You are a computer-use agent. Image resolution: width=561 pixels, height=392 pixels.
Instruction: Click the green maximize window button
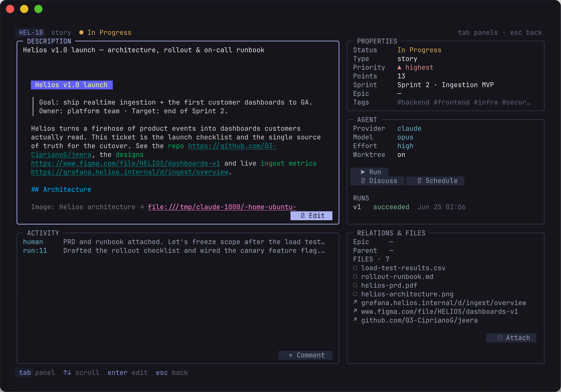point(38,9)
